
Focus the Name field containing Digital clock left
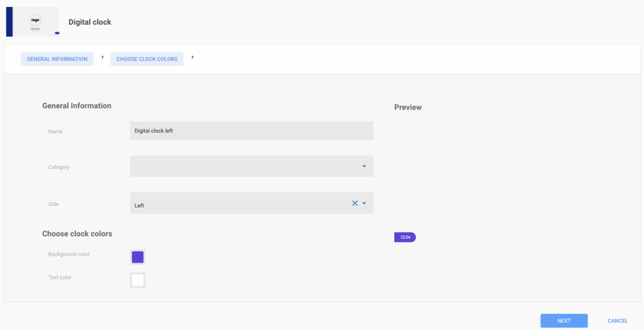pos(252,130)
